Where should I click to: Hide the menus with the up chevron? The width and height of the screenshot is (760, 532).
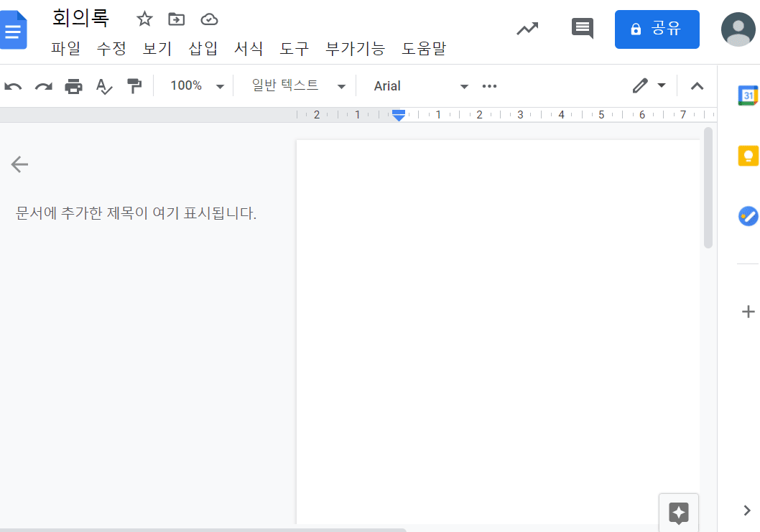(x=697, y=86)
